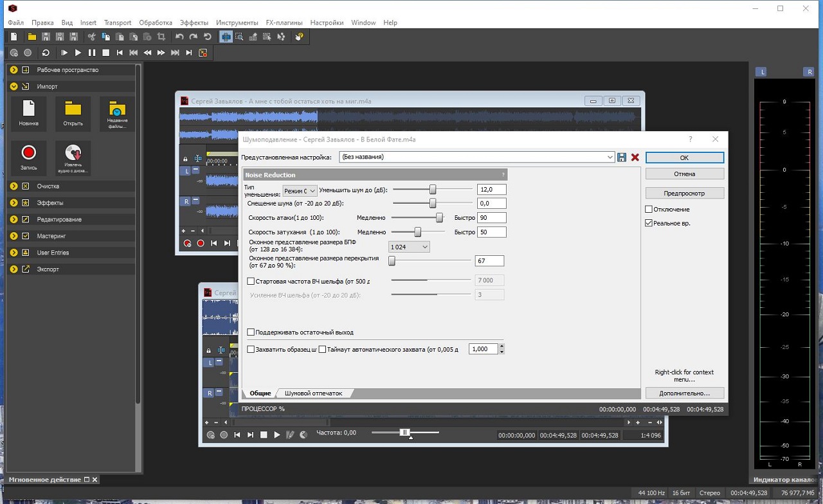Switch to the Шумовой отпечаток tab

coord(313,393)
